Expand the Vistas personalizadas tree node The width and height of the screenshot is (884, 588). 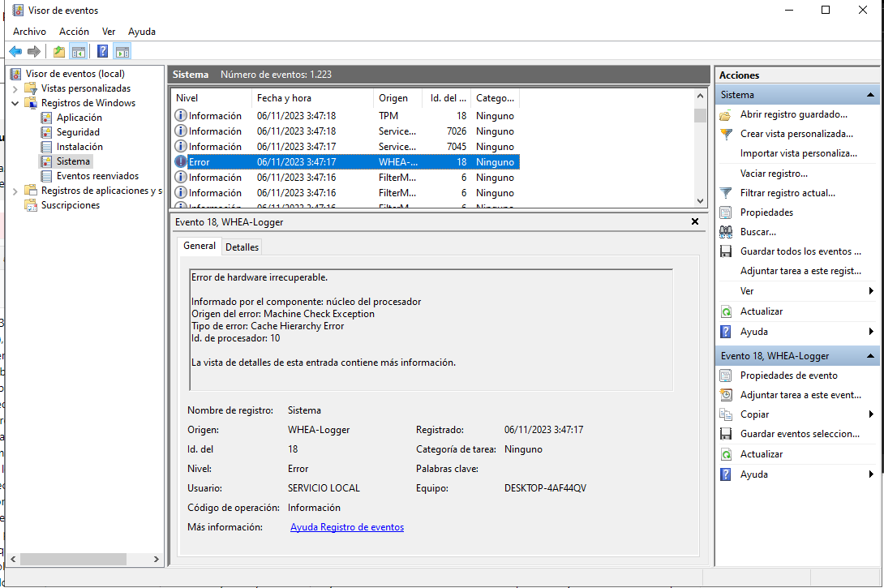coord(15,88)
